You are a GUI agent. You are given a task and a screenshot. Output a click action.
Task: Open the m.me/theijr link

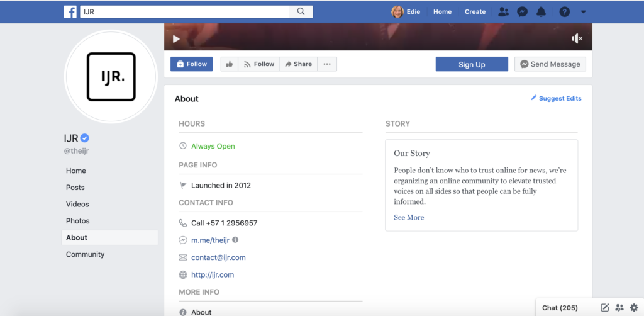click(x=210, y=240)
